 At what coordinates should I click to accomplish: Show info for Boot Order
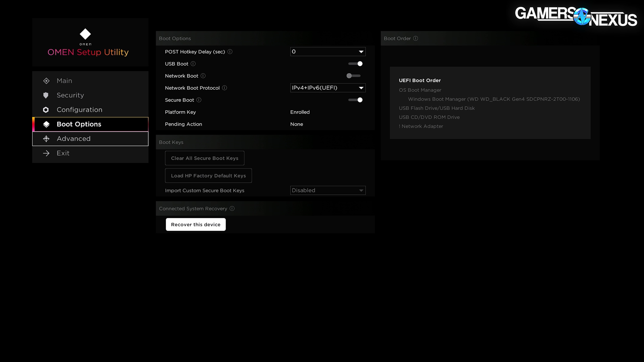coord(416,38)
